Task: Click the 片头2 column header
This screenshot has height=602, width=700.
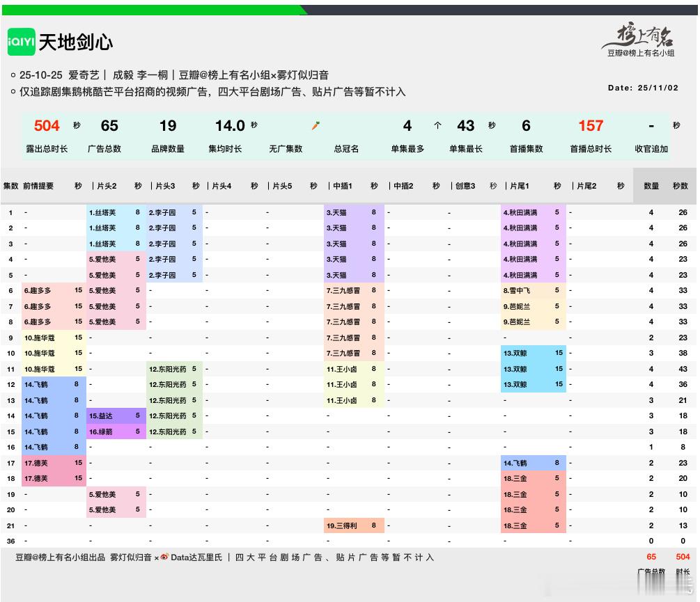Action: tap(107, 186)
